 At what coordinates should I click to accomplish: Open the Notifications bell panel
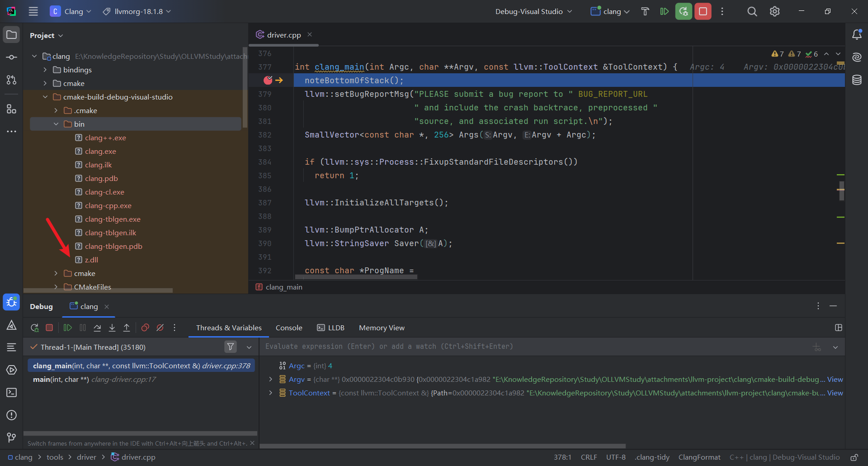point(856,35)
